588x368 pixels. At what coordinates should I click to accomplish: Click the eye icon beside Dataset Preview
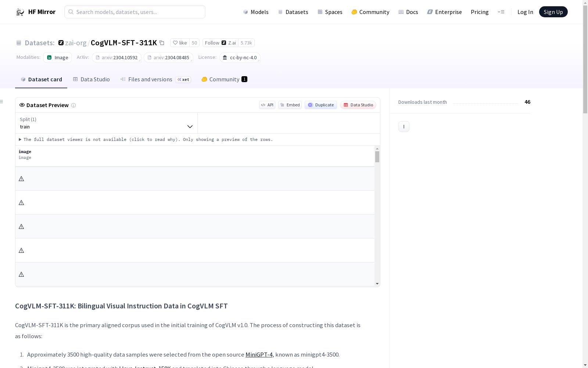coord(22,105)
